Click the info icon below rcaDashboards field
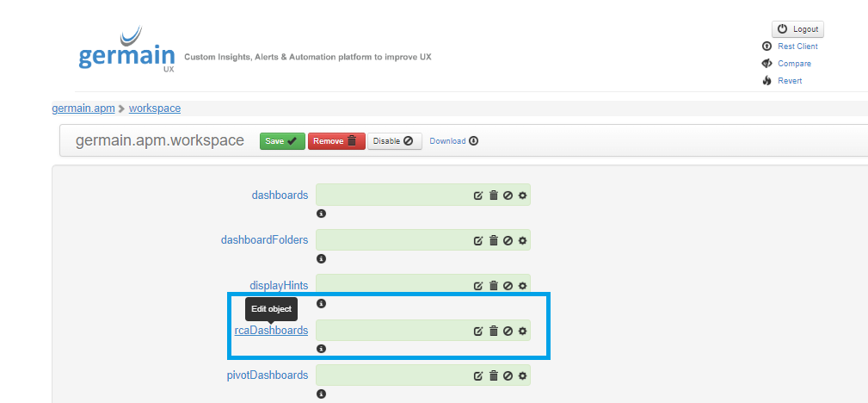The image size is (868, 403). click(x=321, y=349)
